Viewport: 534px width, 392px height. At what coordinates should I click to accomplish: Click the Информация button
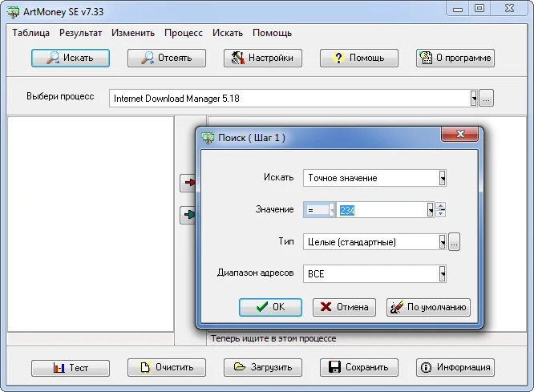pyautogui.click(x=455, y=367)
